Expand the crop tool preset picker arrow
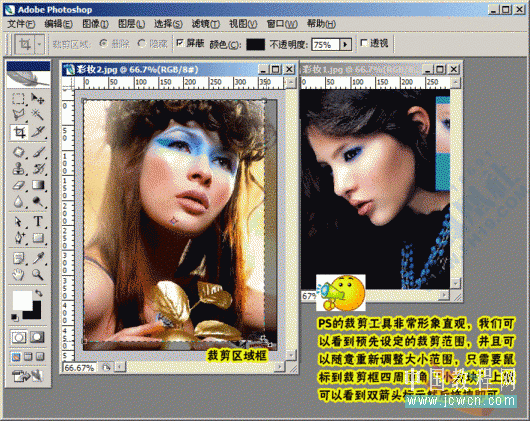530x421 pixels. (x=40, y=44)
